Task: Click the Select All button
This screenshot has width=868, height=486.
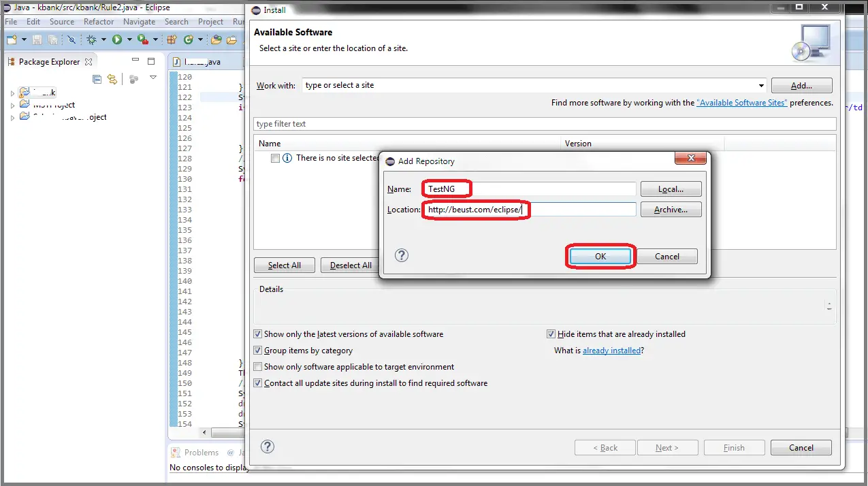Action: (x=285, y=265)
